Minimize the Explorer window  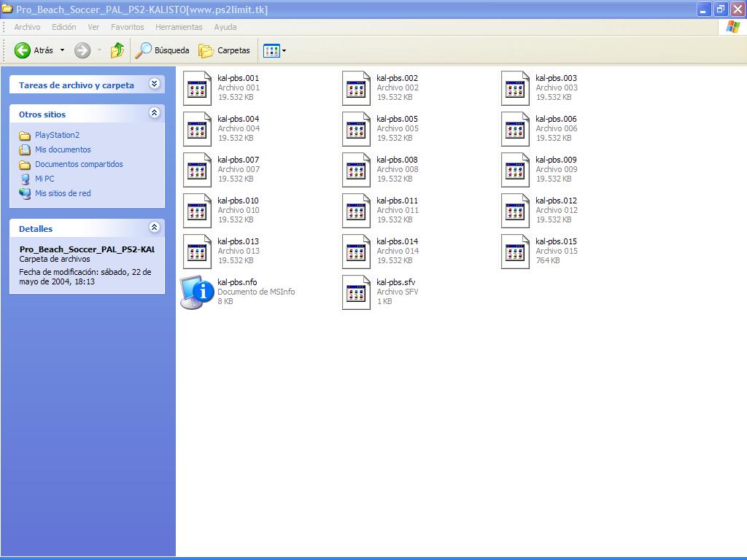click(x=704, y=9)
